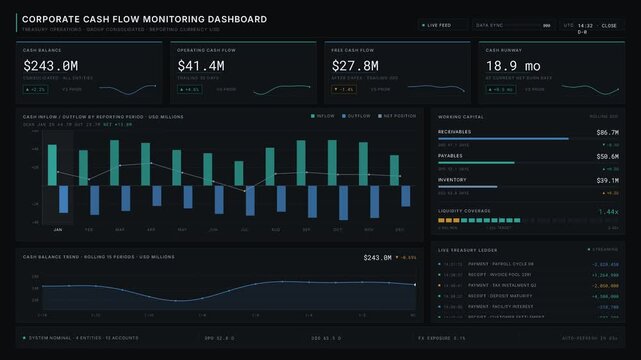Click the Liquidity Coverage segmented gauge
Screen dimensions: 641x360
[528, 220]
